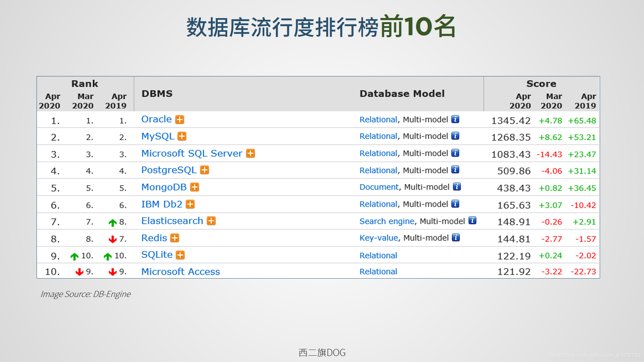Click the Rank column group header
The width and height of the screenshot is (644, 362).
(85, 83)
